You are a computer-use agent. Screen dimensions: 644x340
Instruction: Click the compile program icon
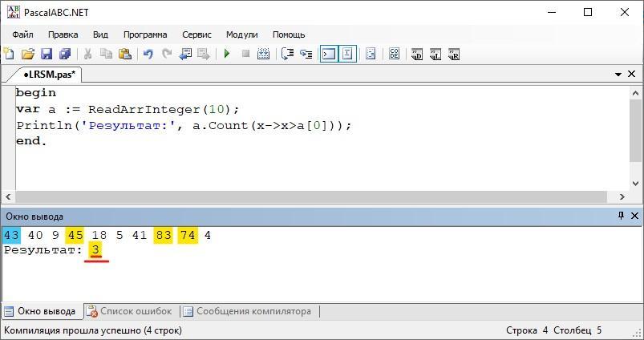(263, 54)
